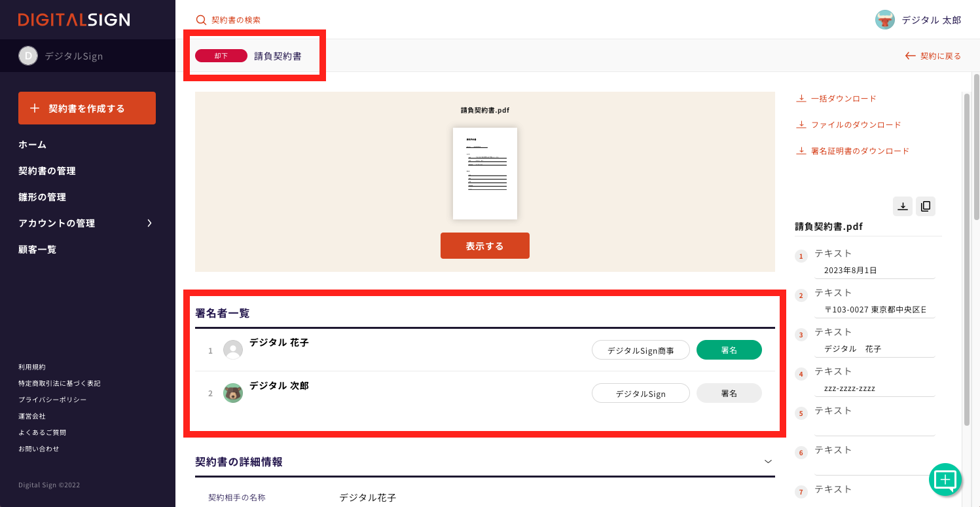
Task: Click the 契約書を作成する button
Action: coord(87,108)
